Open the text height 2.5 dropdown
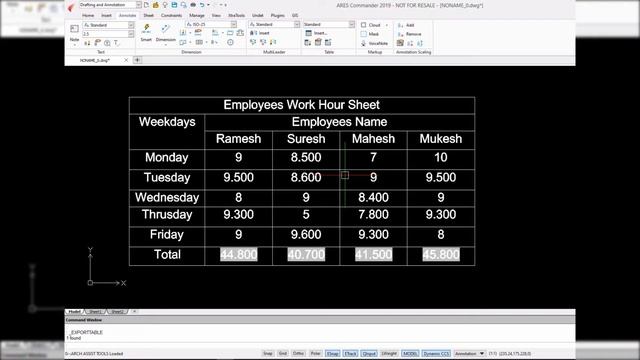Viewport: 640px width, 360px height. point(131,34)
